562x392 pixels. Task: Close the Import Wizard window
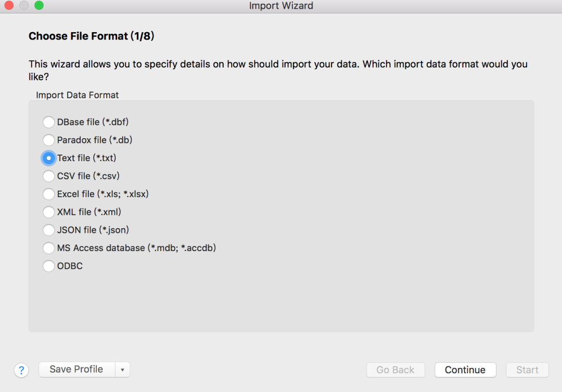(x=9, y=6)
